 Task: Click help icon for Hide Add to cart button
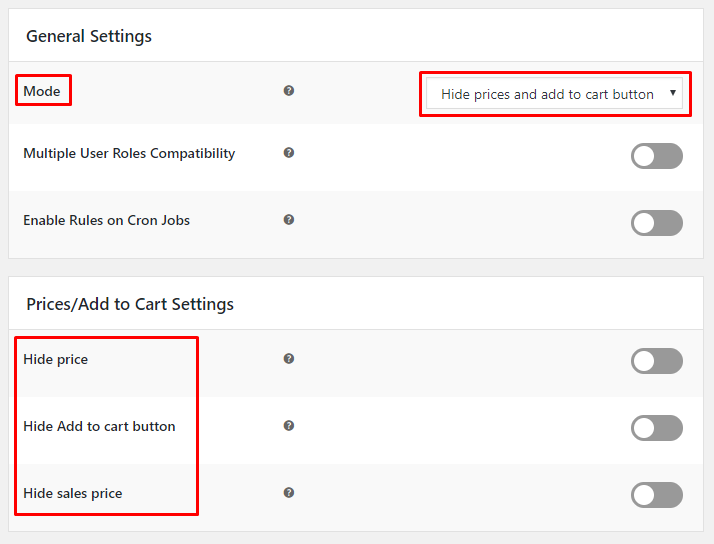point(289,426)
